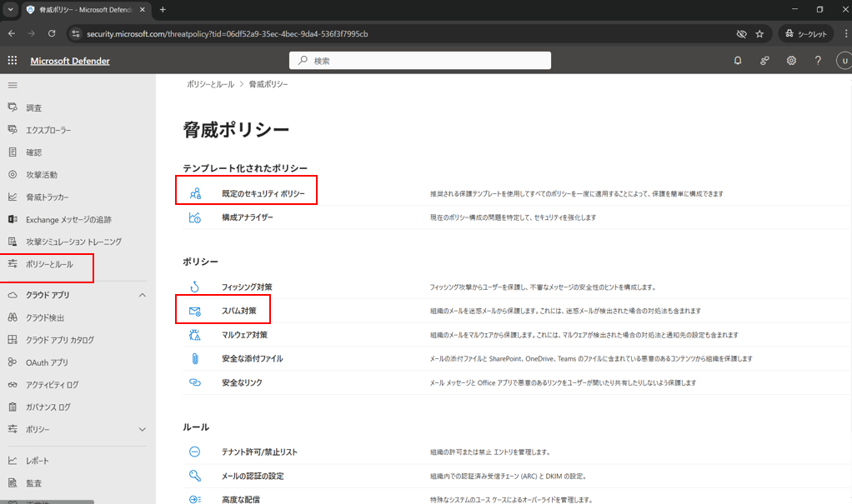Open 安全な添付ファイル policy

coord(252,358)
